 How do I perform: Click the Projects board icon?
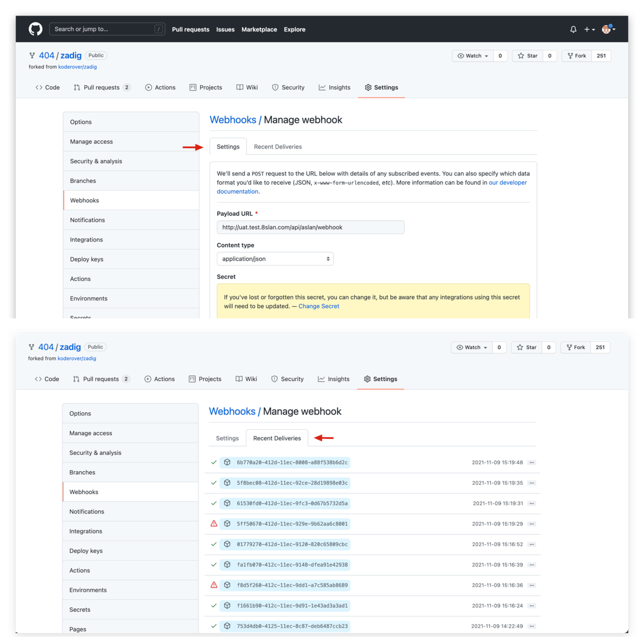click(x=193, y=87)
